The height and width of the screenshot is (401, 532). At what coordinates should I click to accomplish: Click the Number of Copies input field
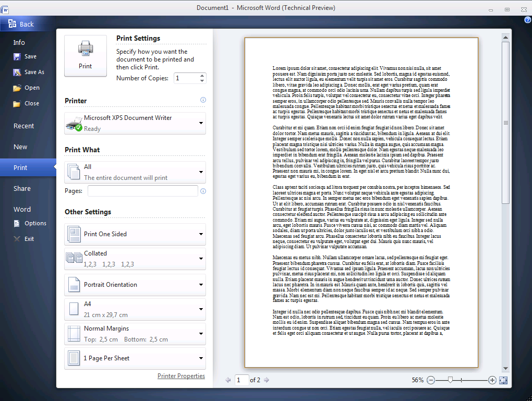click(x=186, y=78)
